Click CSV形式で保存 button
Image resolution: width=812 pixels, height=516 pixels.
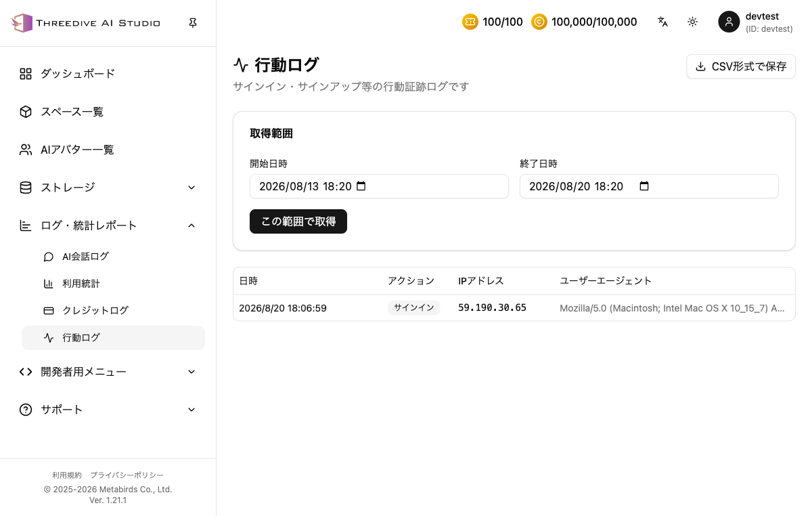point(741,66)
